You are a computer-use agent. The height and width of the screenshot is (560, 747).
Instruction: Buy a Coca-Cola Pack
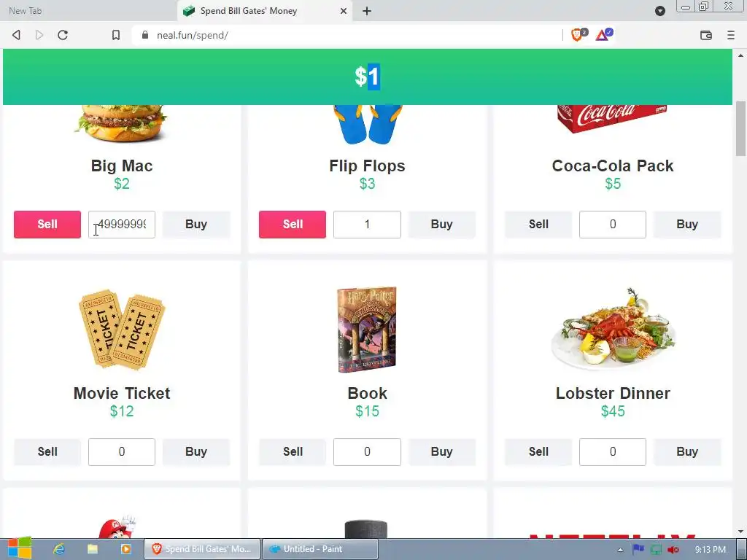687,225
